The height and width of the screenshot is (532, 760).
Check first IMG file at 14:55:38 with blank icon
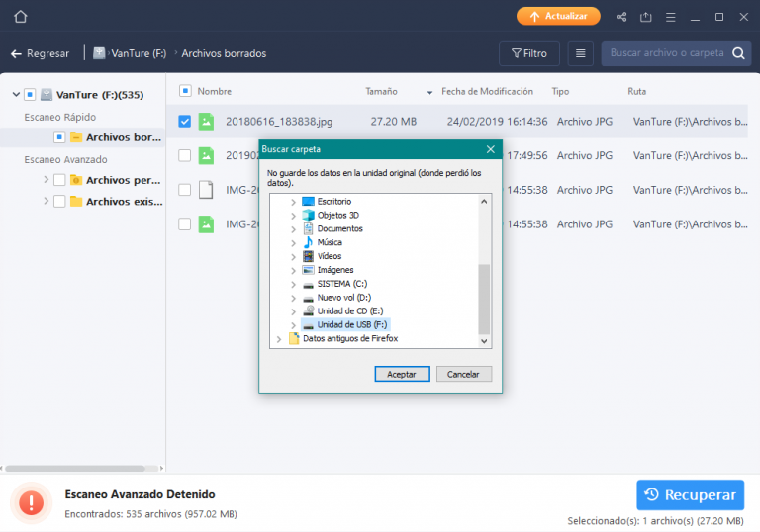tap(185, 190)
